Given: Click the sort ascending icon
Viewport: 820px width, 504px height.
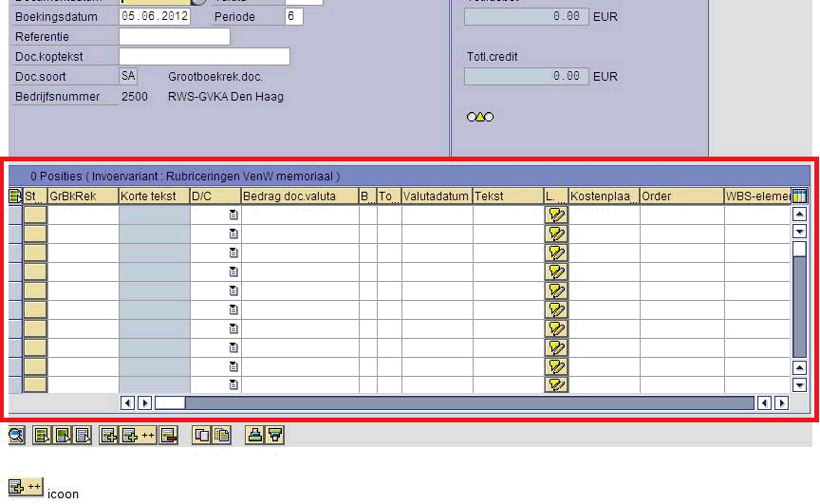Looking at the screenshot, I should point(254,436).
